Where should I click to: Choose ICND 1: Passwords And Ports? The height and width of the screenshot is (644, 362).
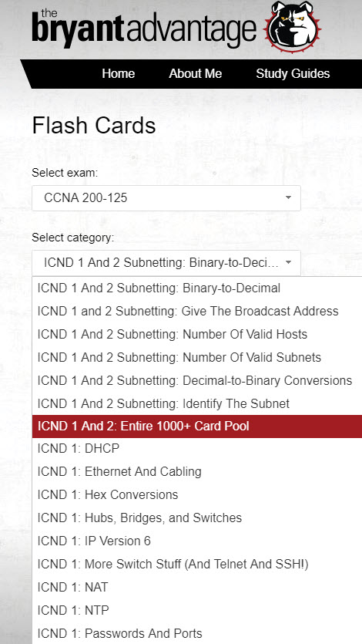point(197,633)
